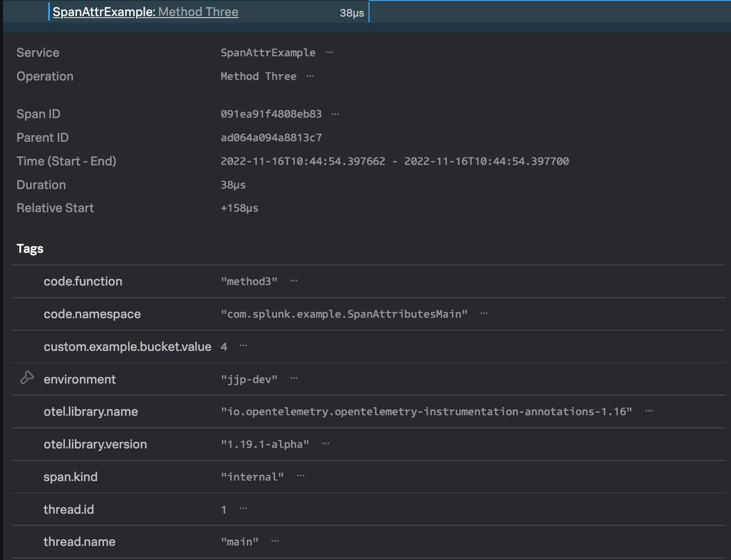Click the SpanAttrExample: Method Three span link
The width and height of the screenshot is (731, 560).
click(145, 12)
